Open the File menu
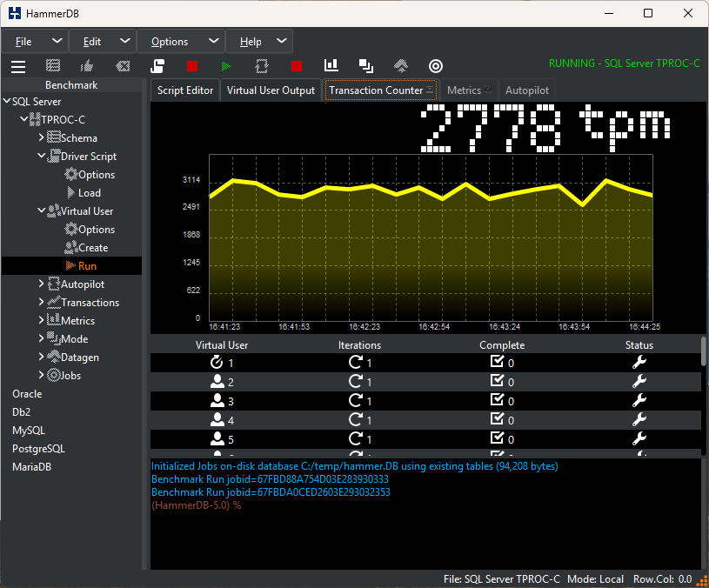 36,42
